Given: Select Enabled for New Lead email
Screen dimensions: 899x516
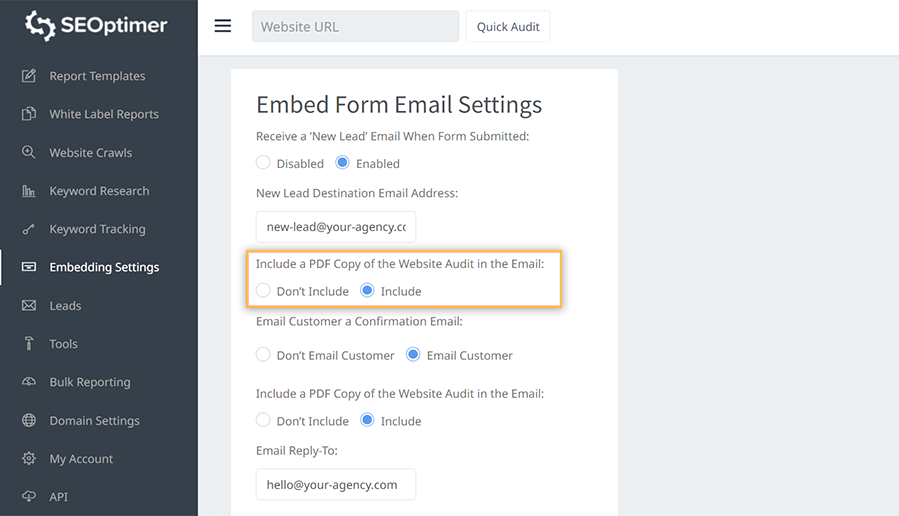Looking at the screenshot, I should pyautogui.click(x=342, y=163).
